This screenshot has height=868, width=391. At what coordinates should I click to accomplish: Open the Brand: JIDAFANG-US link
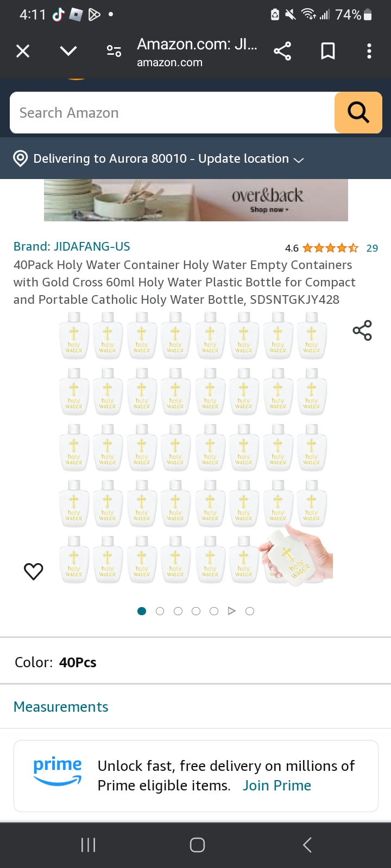[x=72, y=246]
